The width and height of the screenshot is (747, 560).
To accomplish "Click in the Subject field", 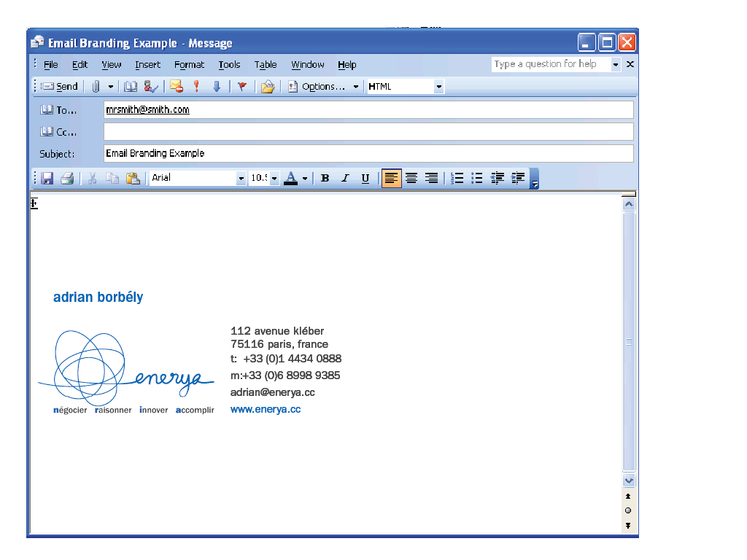I will pyautogui.click(x=368, y=153).
